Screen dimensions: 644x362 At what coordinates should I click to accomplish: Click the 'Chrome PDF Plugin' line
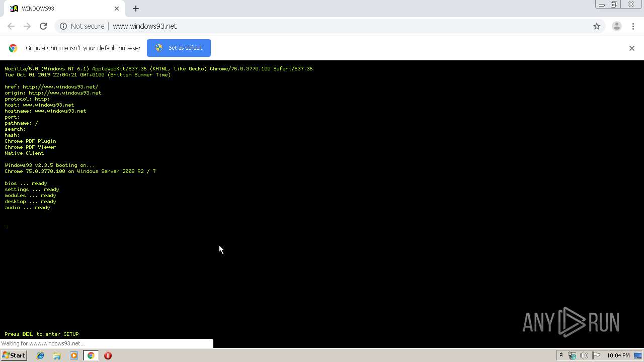coord(30,141)
